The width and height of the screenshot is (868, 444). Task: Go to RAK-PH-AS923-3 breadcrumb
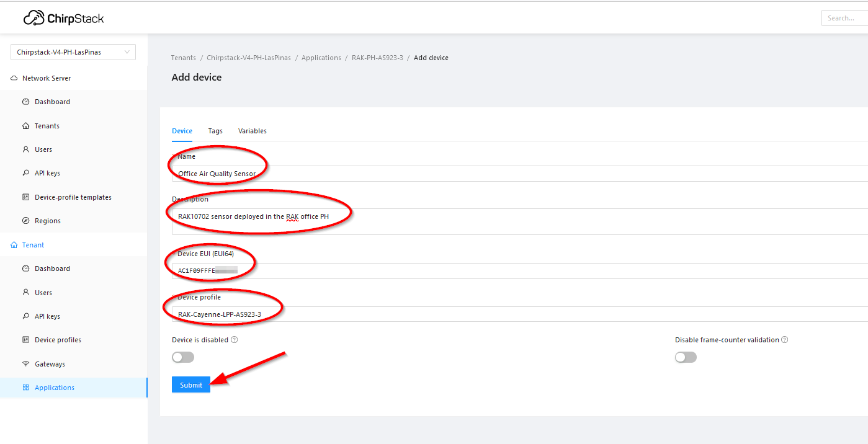[x=377, y=58]
